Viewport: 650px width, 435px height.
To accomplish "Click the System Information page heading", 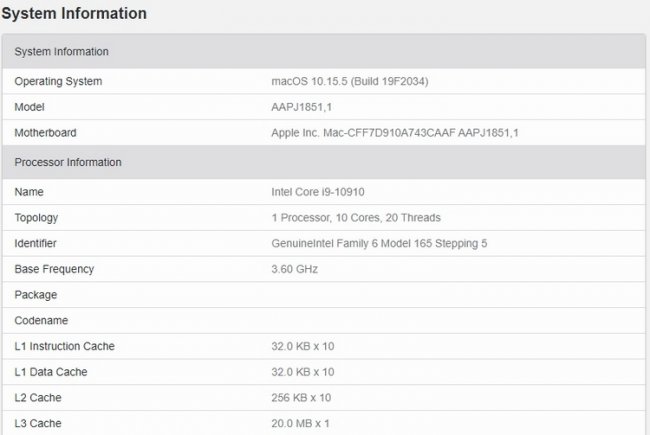I will pos(75,14).
